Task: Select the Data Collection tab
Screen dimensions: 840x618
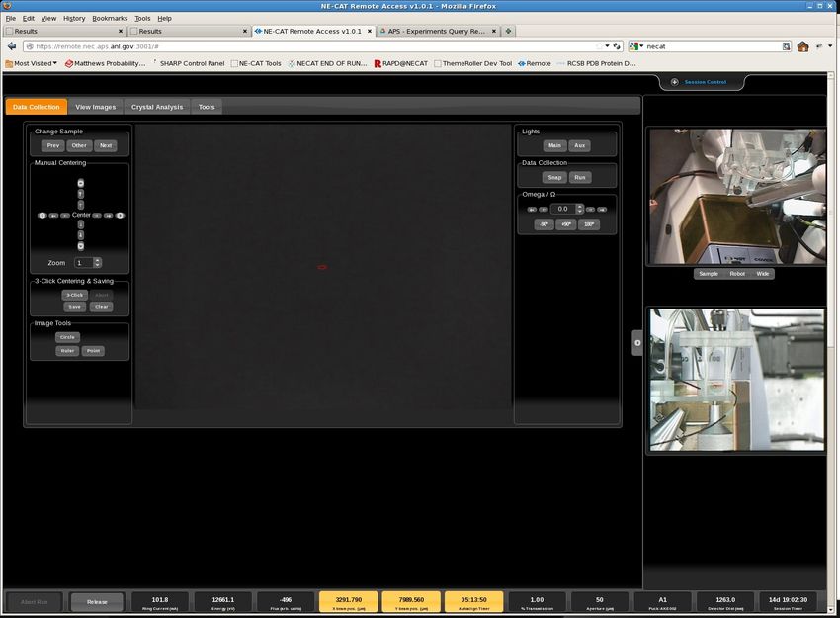Action: pos(37,107)
